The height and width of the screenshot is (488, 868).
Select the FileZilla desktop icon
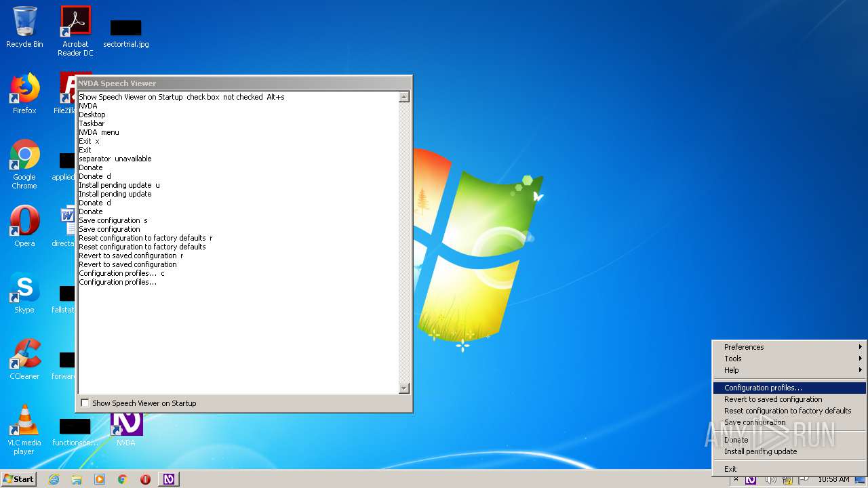tap(67, 94)
